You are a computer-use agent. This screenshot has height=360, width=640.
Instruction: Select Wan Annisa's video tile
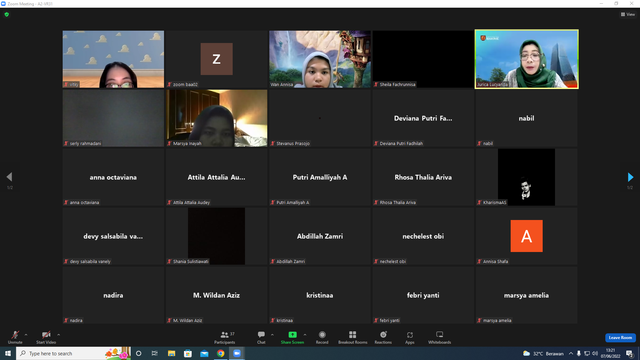coord(320,59)
